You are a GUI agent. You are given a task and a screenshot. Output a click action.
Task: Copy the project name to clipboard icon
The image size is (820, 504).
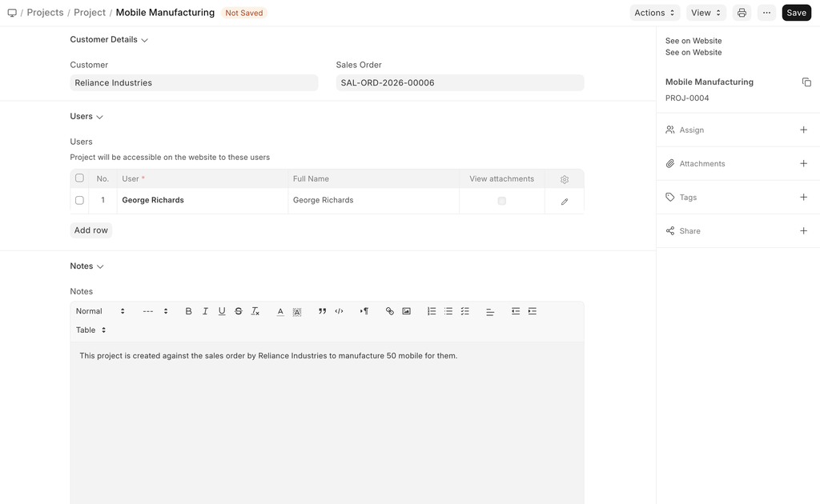806,82
